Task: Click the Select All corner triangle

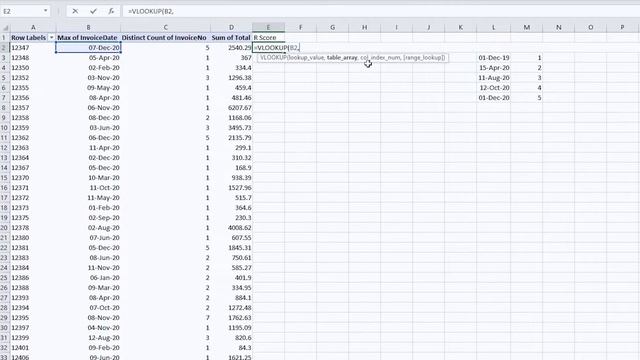Action: tap(5, 27)
